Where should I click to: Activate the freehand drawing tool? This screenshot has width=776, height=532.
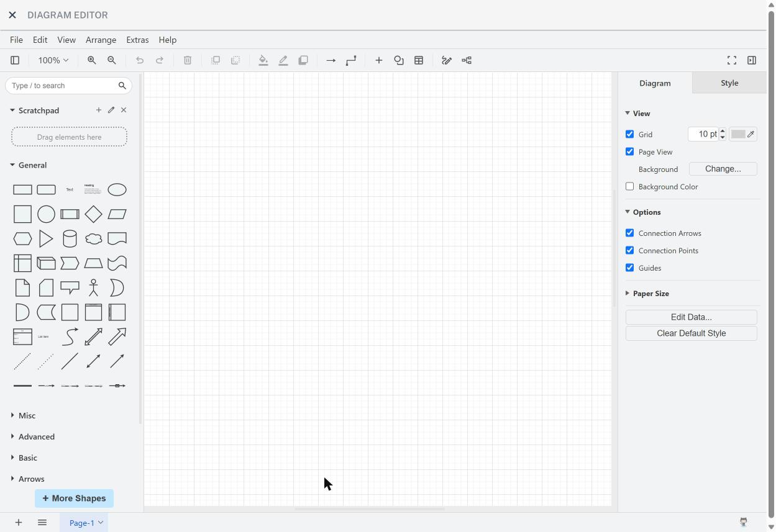click(x=447, y=60)
